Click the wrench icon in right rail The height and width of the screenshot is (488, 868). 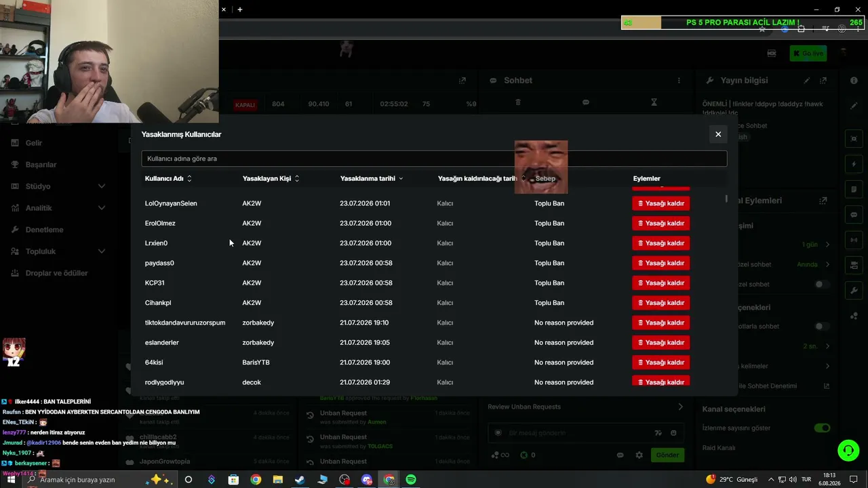854,290
